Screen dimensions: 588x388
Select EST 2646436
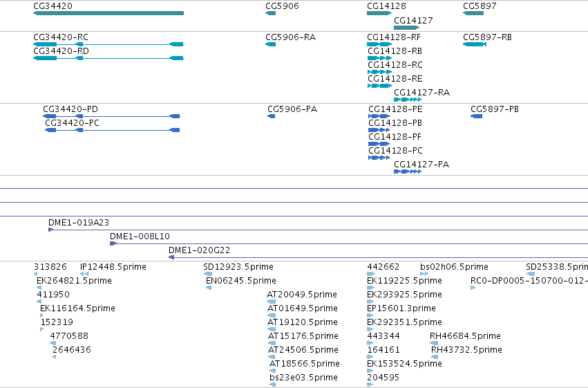72,350
